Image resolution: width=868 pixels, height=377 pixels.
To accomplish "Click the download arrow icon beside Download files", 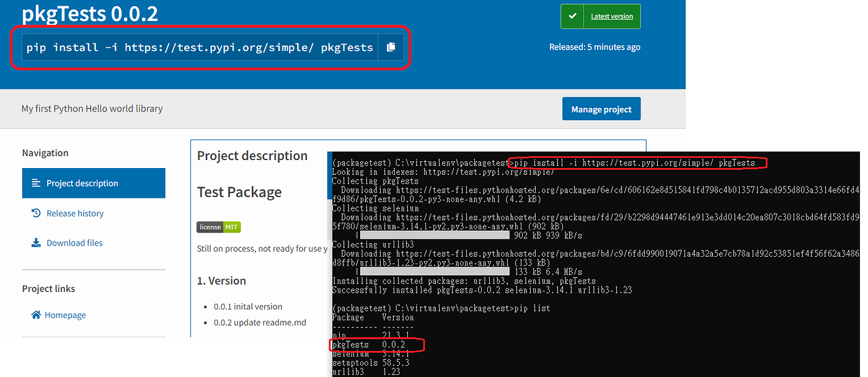I will 36,242.
